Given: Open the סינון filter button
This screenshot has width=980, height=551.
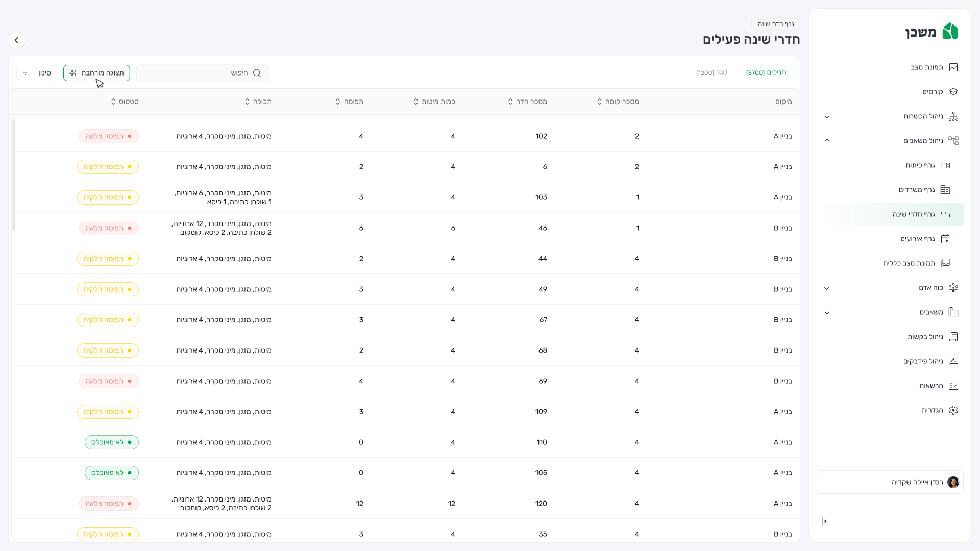Looking at the screenshot, I should 36,73.
